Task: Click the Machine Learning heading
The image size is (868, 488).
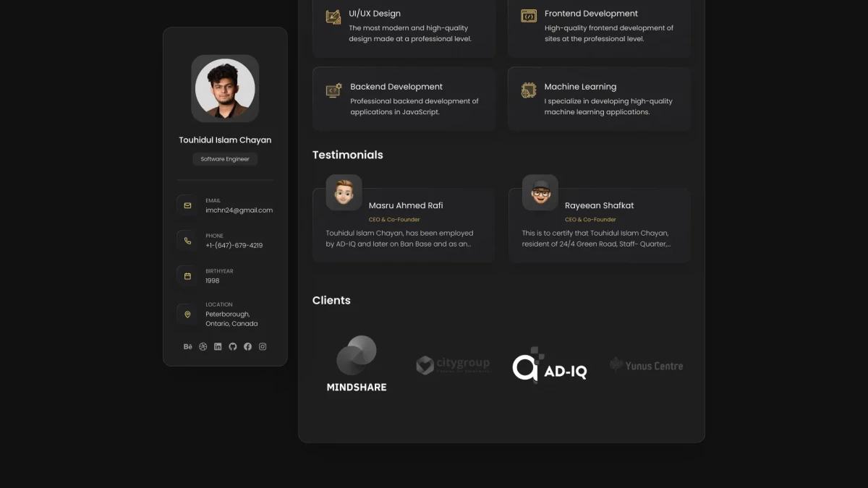Action: click(x=580, y=87)
